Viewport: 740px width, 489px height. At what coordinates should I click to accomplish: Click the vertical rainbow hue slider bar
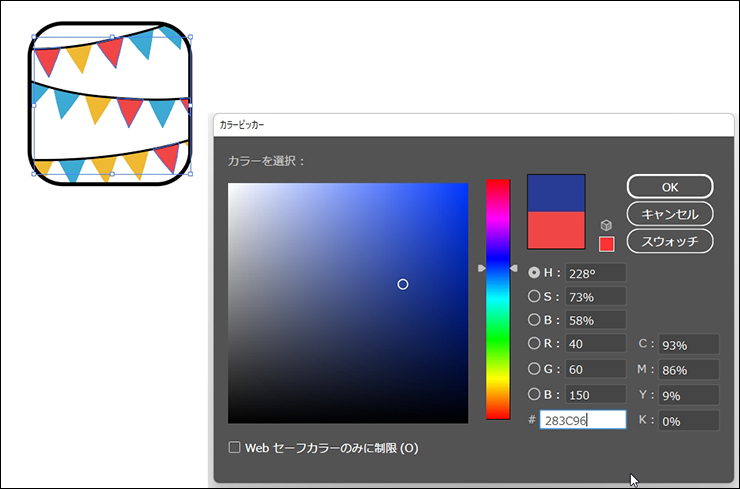click(497, 300)
